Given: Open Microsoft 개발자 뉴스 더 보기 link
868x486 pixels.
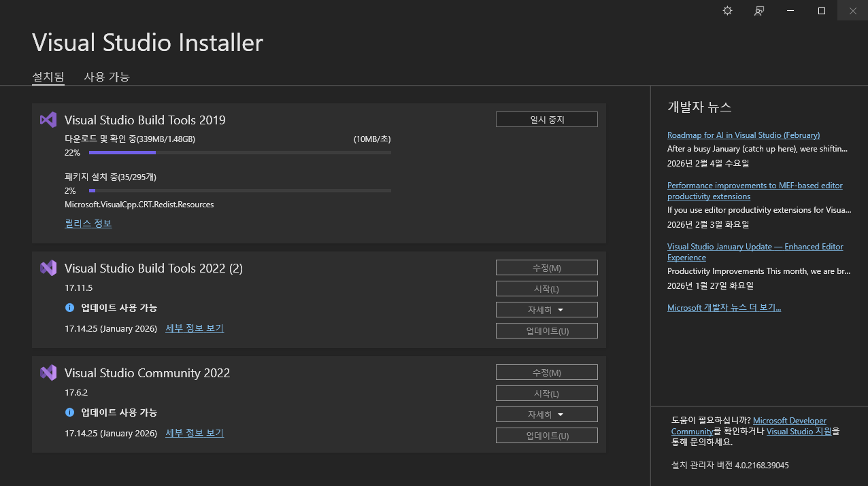Looking at the screenshot, I should coord(724,308).
